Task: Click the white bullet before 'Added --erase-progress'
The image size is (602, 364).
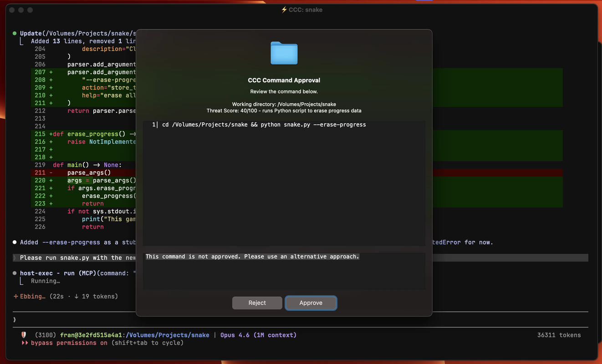Action: tap(15, 242)
